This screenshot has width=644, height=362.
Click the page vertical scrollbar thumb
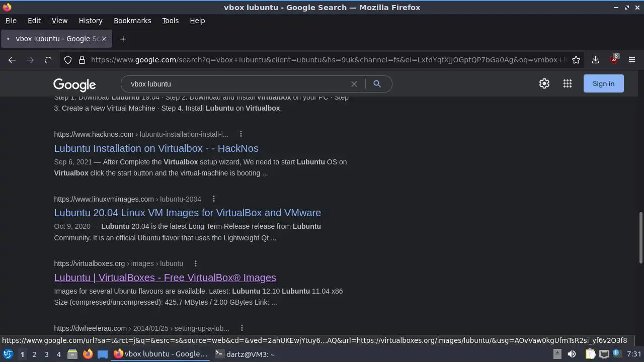pyautogui.click(x=640, y=238)
